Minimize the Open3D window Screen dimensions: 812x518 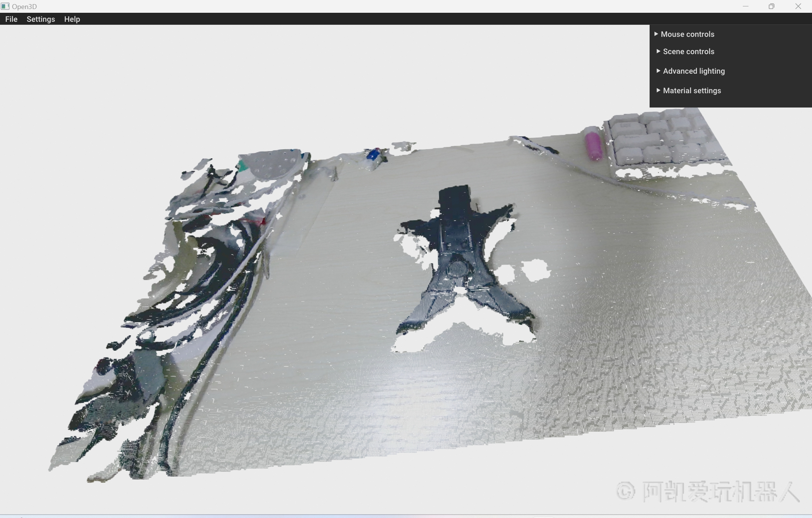745,6
